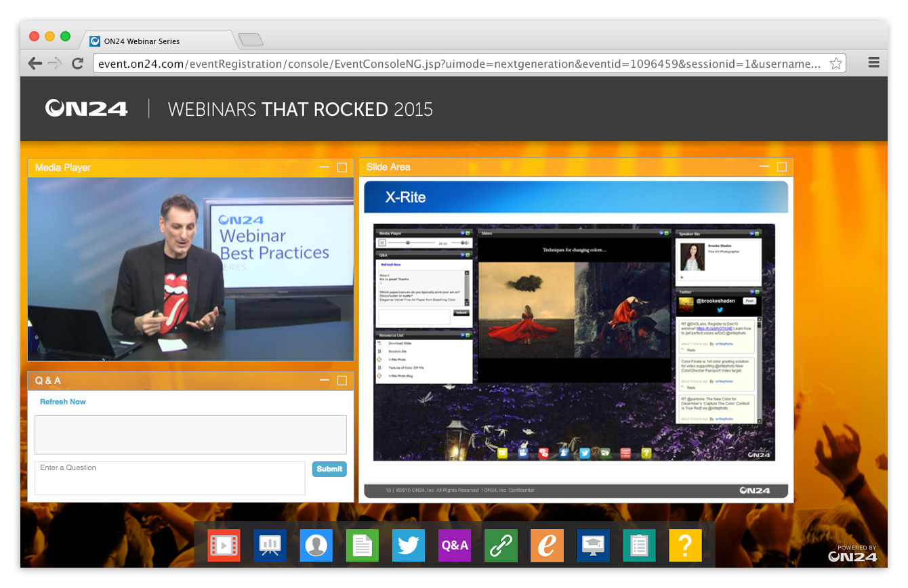908x588 pixels.
Task: Minimize the Q & A panel
Action: click(325, 381)
